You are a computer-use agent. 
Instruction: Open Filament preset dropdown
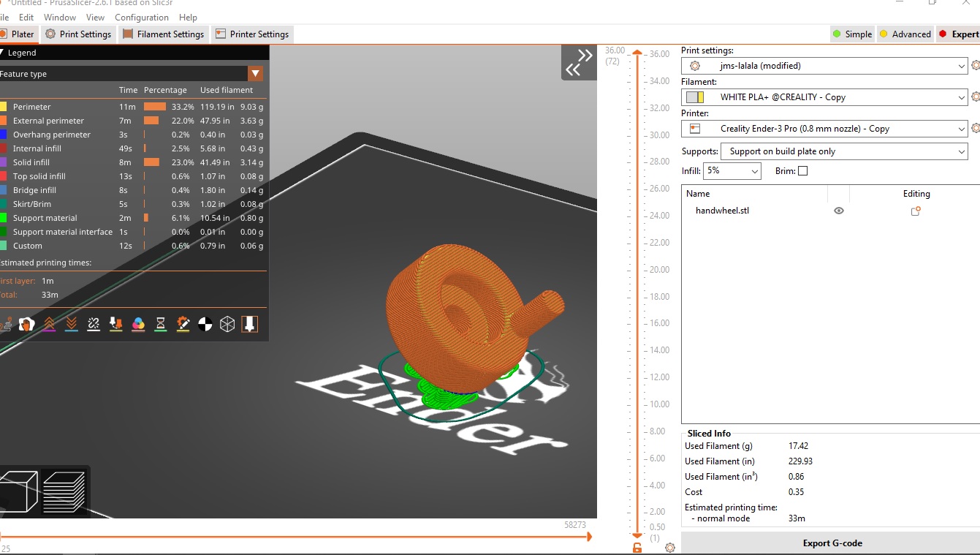(x=824, y=97)
